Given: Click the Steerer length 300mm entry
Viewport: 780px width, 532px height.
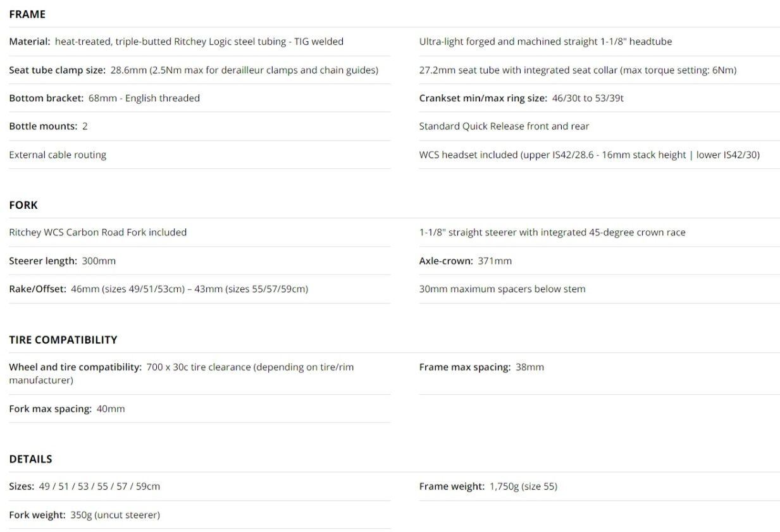Looking at the screenshot, I should pos(62,261).
